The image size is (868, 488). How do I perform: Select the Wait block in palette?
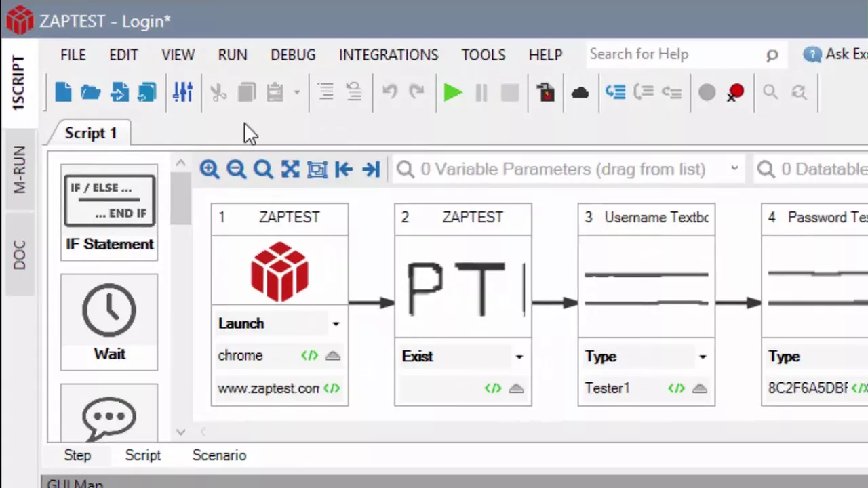[x=109, y=323]
